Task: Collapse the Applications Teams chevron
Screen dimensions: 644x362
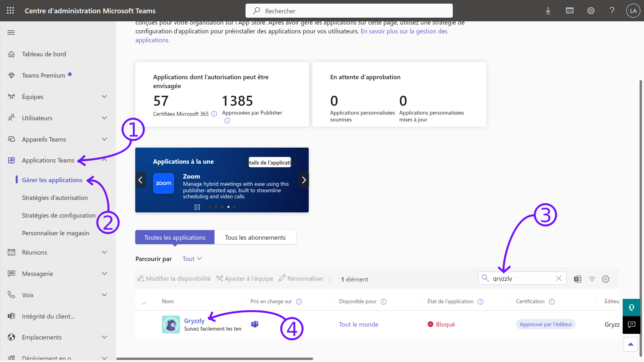Action: (x=105, y=160)
